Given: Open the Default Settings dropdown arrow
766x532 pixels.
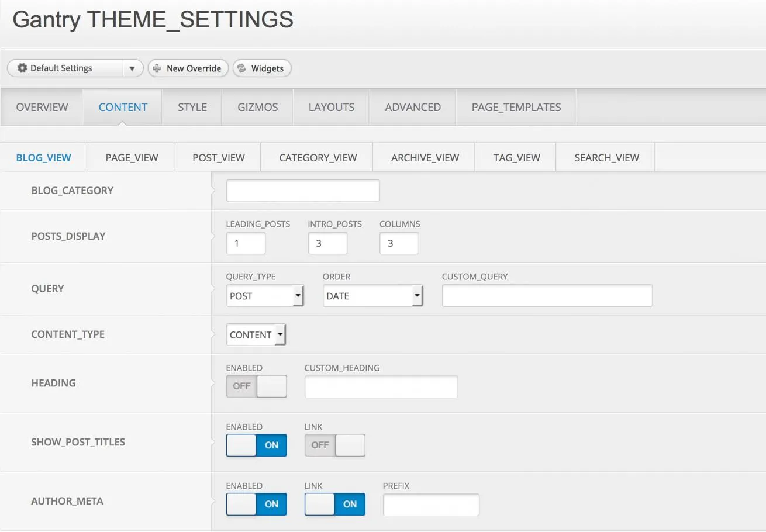Looking at the screenshot, I should click(x=133, y=68).
